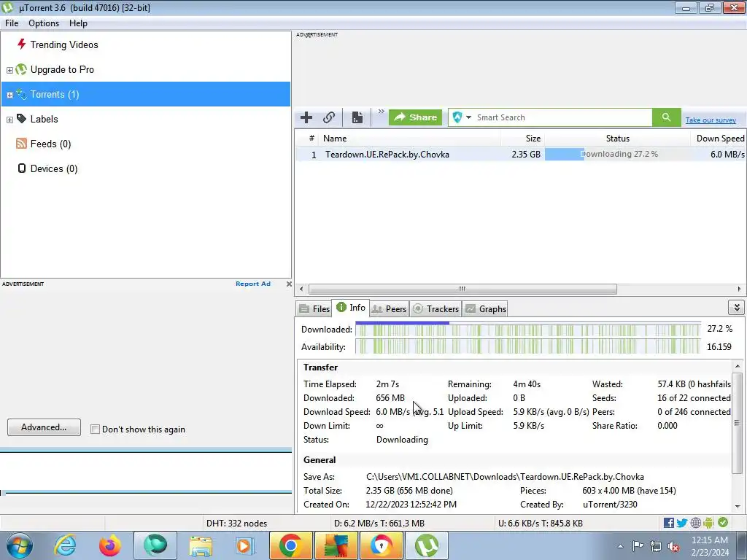Open File Explorer folder from the taskbar
Screen dimensions: 747x560
tap(201, 545)
